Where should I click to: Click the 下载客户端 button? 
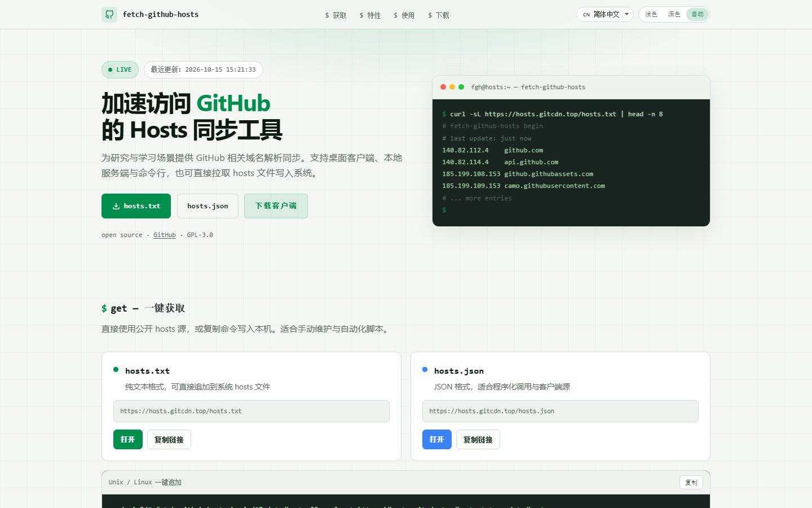276,206
